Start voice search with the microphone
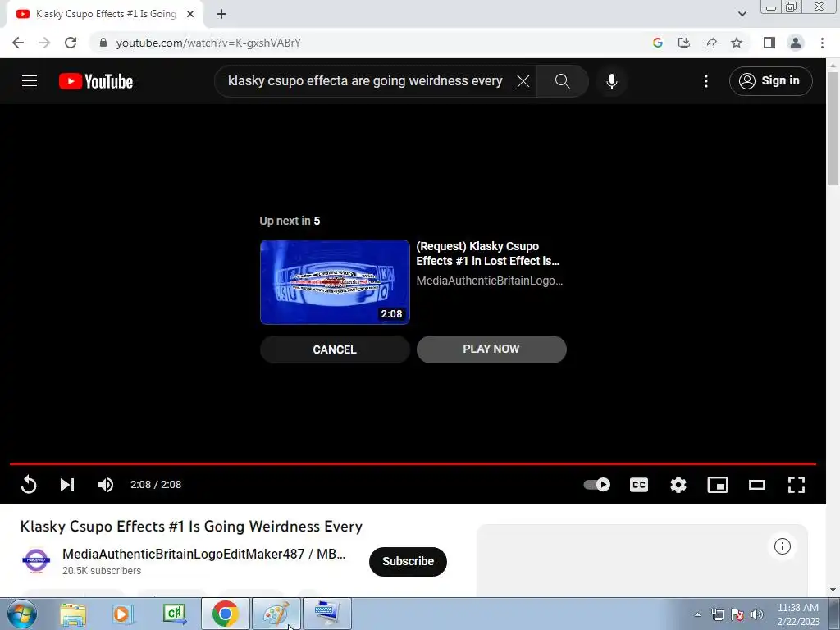Image resolution: width=840 pixels, height=630 pixels. coord(611,81)
